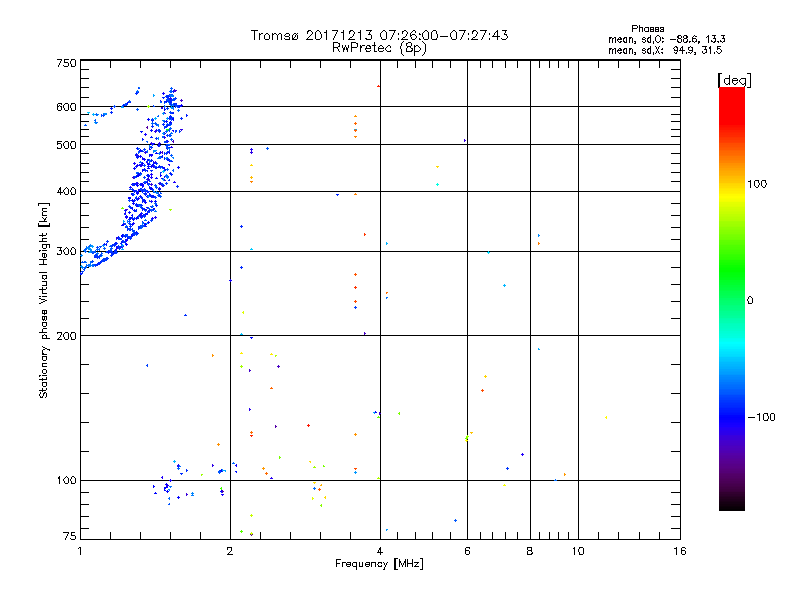Click the y-axis '200' tick label
This screenshot has width=800, height=600.
pos(66,336)
